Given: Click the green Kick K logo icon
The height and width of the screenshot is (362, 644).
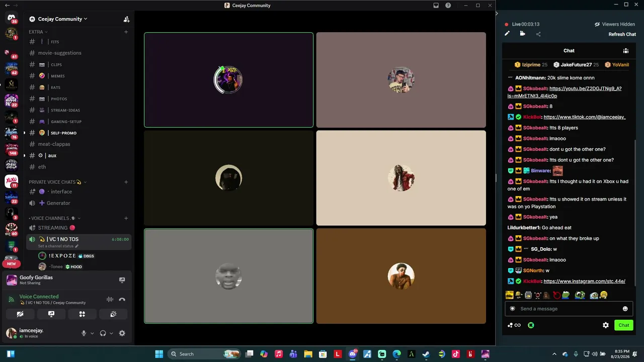Looking at the screenshot, I should (x=530, y=325).
